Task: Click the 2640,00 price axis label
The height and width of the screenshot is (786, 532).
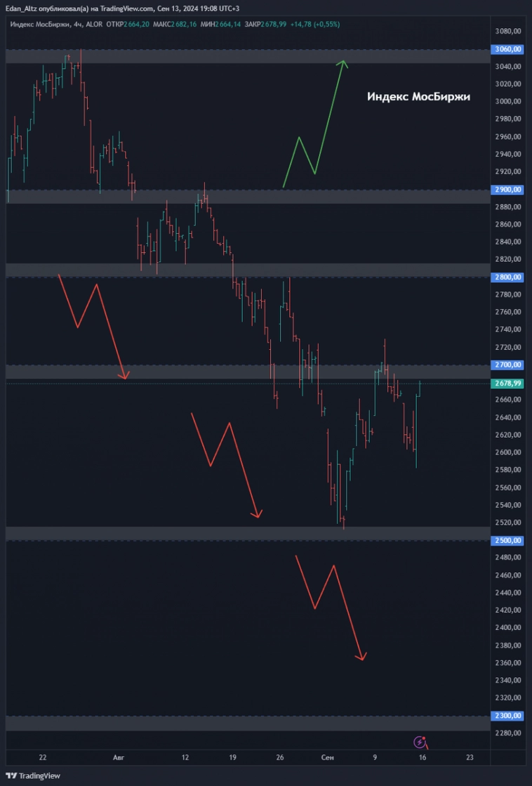Action: 509,417
